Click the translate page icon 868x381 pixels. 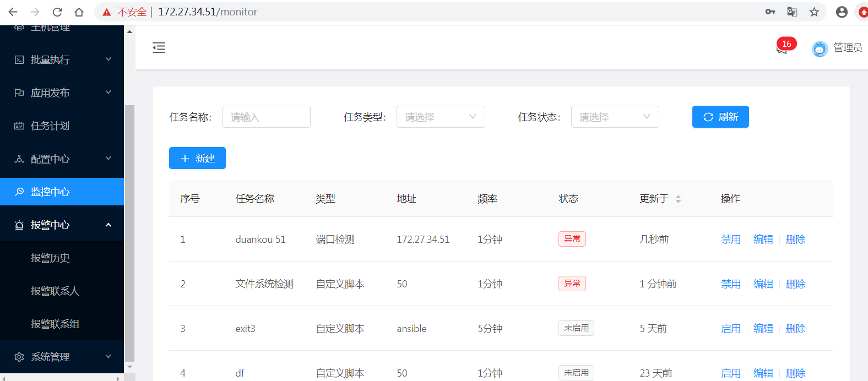[792, 12]
